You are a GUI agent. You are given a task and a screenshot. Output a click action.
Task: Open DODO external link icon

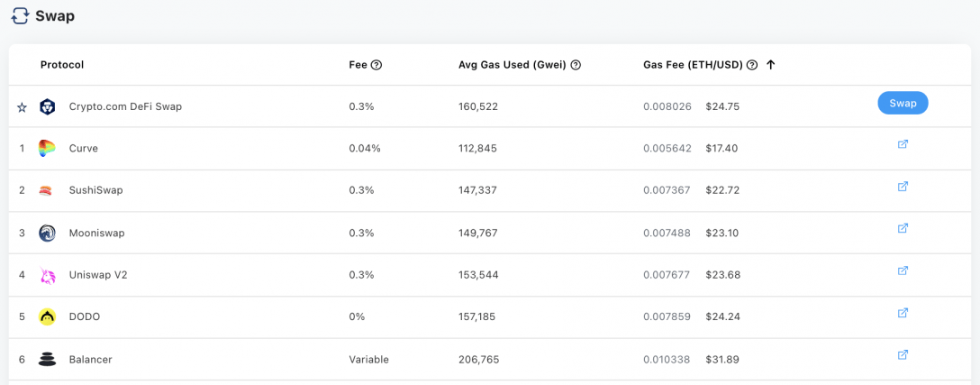coord(903,312)
